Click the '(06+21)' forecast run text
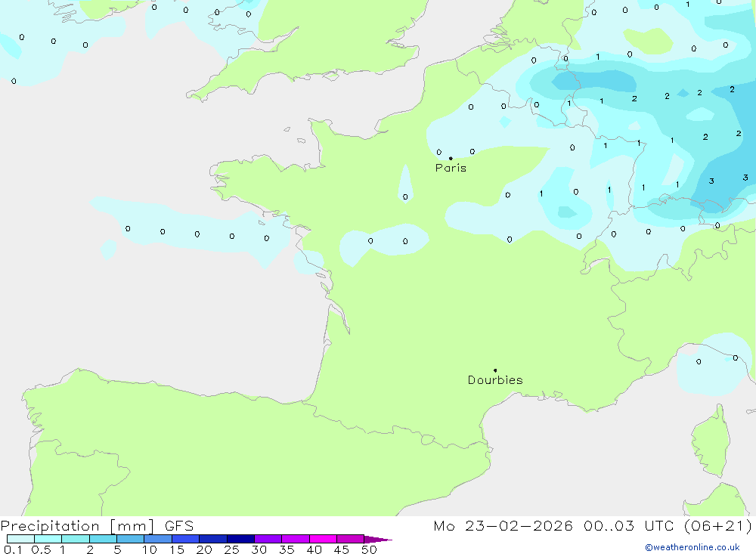 pyautogui.click(x=718, y=526)
